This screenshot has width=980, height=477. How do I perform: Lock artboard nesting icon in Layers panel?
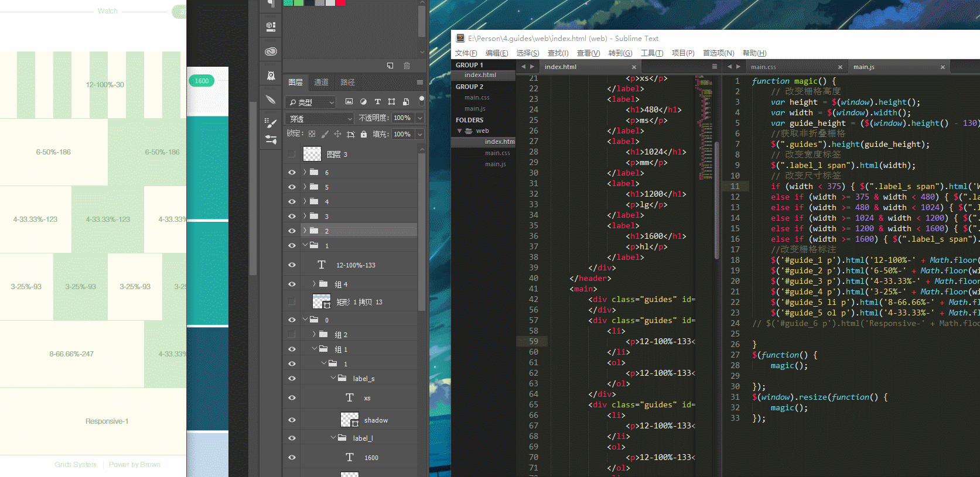click(350, 134)
